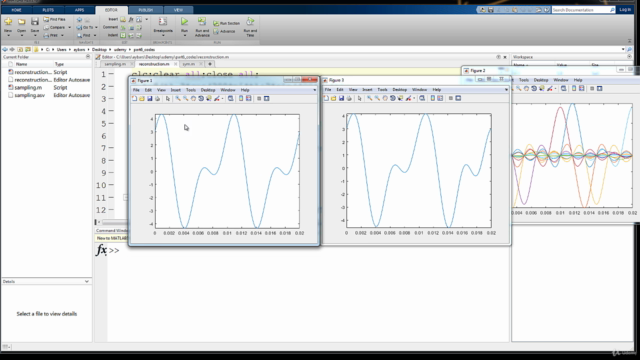Open the Window menu in Figure 2

(560, 80)
